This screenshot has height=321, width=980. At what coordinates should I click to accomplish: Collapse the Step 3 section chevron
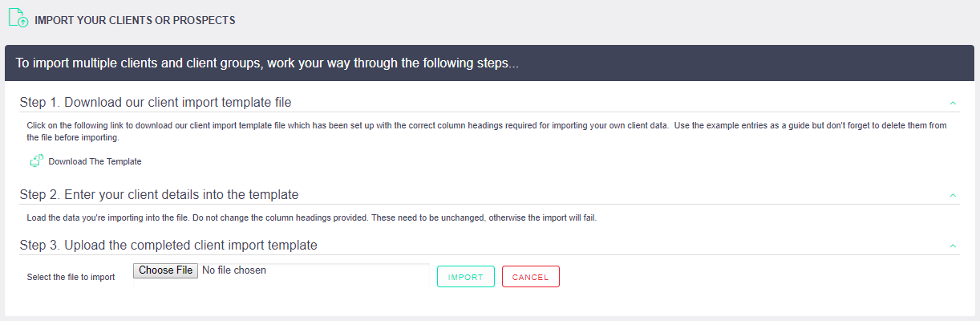[952, 246]
